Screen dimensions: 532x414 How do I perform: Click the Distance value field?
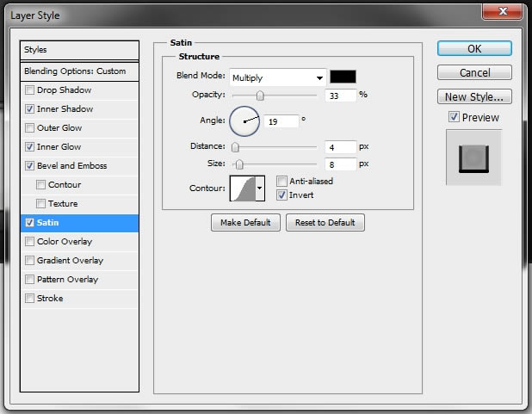coord(341,147)
